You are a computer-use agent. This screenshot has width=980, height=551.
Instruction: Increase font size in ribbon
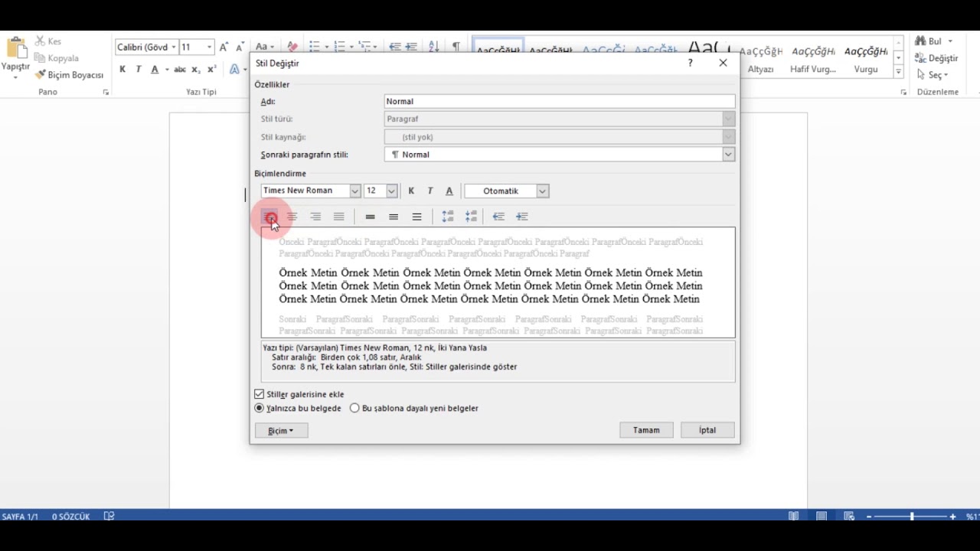(224, 47)
